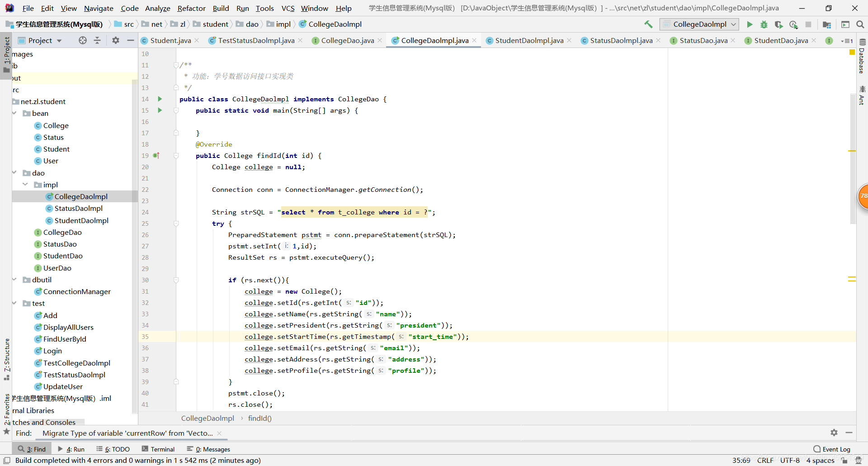Show hidden editor tabs list
Viewport: 868px width, 466px height.
[x=847, y=41]
